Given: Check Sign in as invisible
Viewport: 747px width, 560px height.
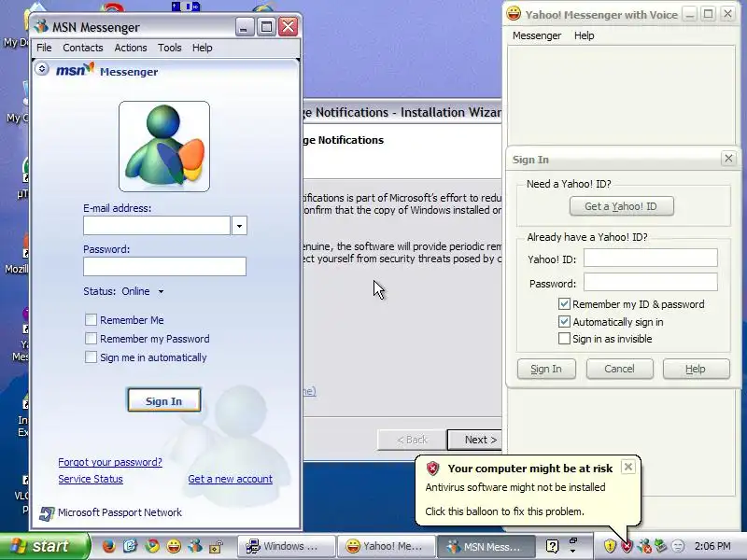Looking at the screenshot, I should 564,339.
